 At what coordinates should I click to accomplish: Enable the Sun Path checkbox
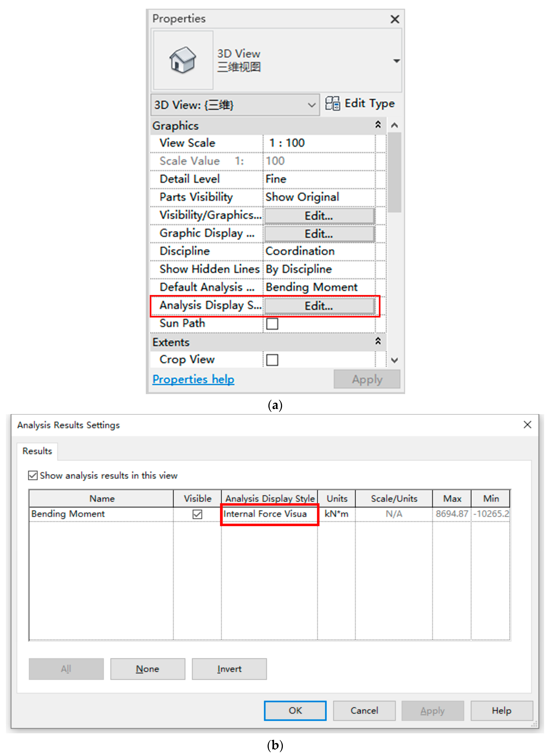[272, 323]
